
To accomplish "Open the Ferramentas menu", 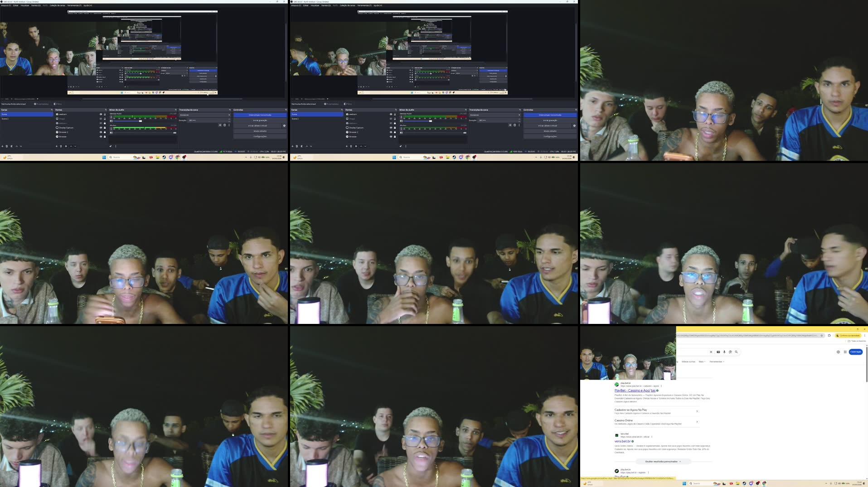I will click(x=75, y=5).
